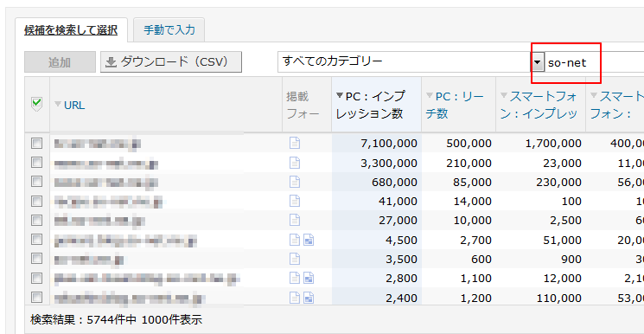Sort by the URL column
The width and height of the screenshot is (644, 334).
pyautogui.click(x=74, y=106)
